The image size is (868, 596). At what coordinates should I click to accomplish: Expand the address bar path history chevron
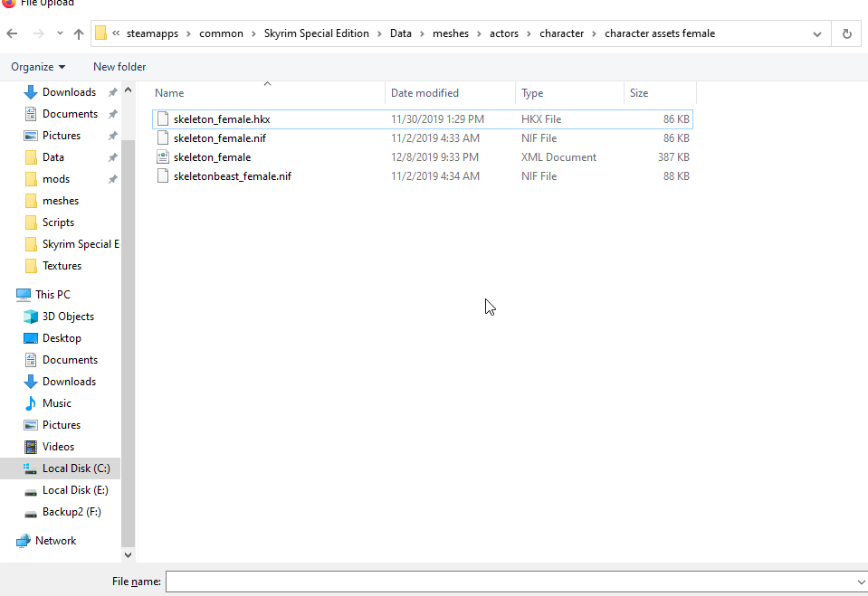(817, 33)
